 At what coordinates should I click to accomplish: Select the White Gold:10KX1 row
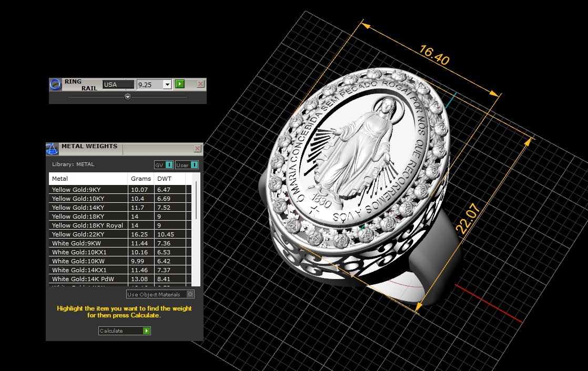(120, 252)
